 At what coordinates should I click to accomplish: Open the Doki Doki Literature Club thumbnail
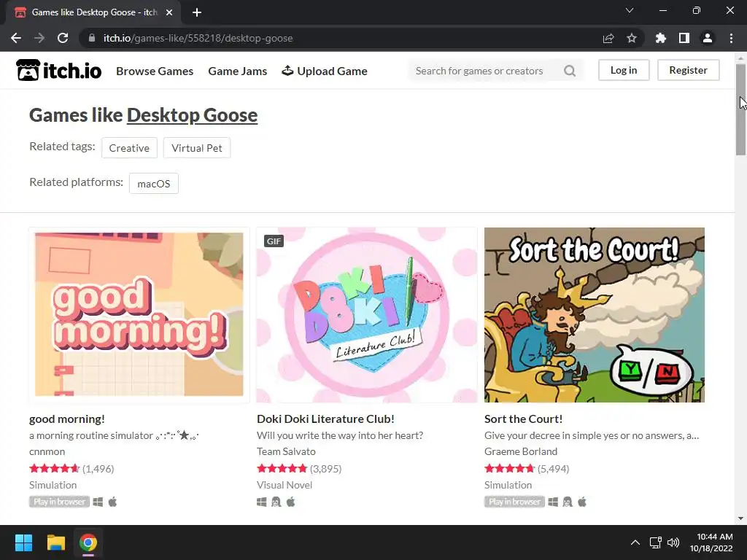pyautogui.click(x=367, y=315)
